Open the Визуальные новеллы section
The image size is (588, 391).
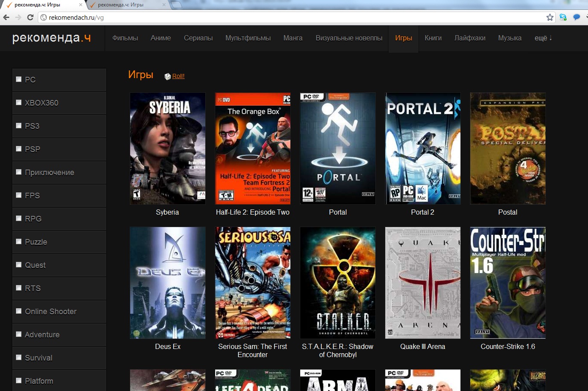point(349,38)
